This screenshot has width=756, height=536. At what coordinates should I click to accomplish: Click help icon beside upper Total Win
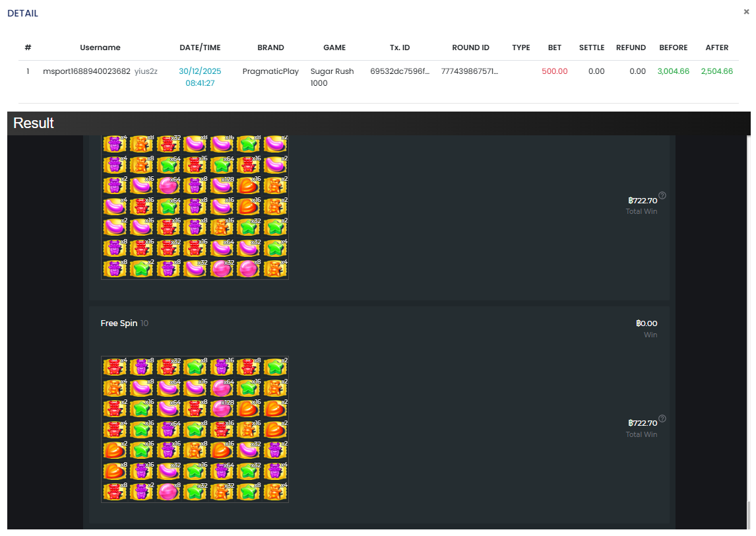662,195
